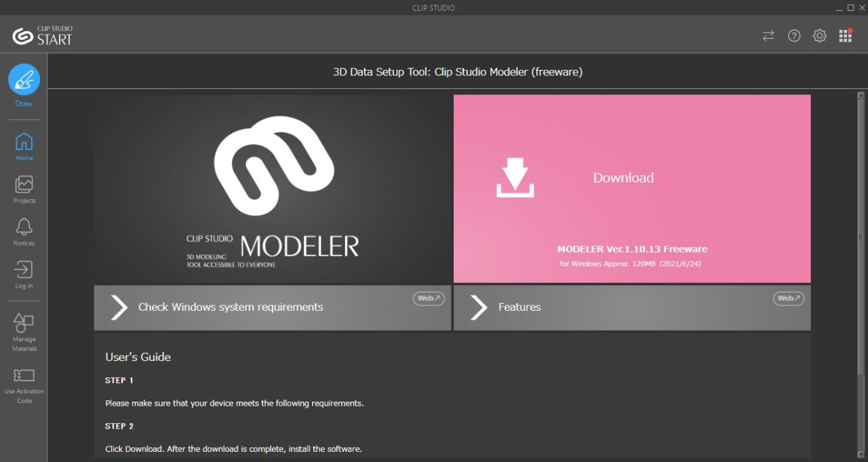Open Manage Materials in the sidebar
This screenshot has height=462, width=868.
point(24,332)
